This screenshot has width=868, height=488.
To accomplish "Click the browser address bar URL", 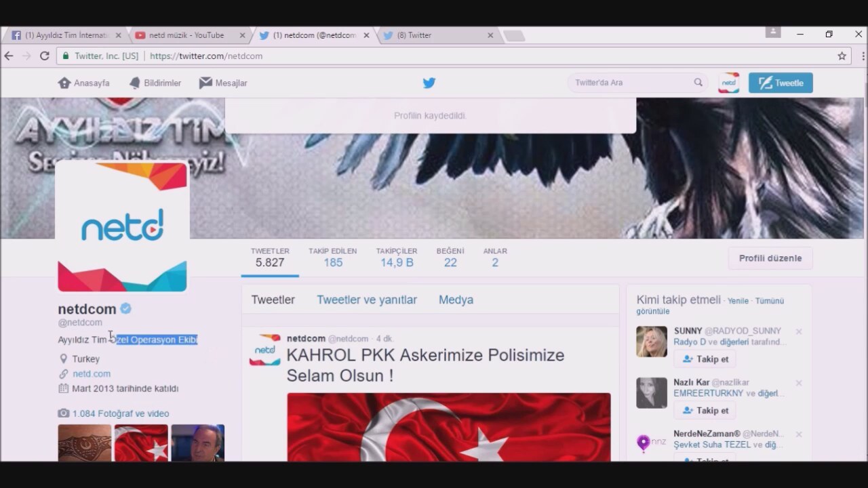I will point(206,56).
